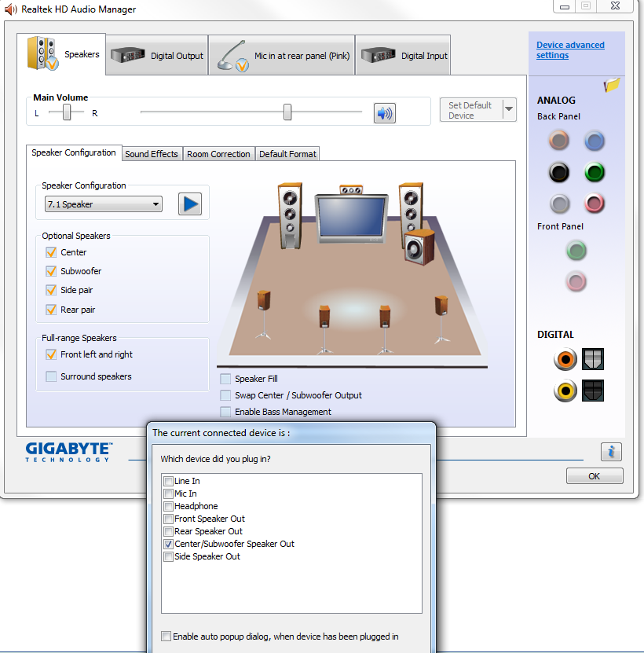
Task: Select the pink front panel jack
Action: pos(576,281)
